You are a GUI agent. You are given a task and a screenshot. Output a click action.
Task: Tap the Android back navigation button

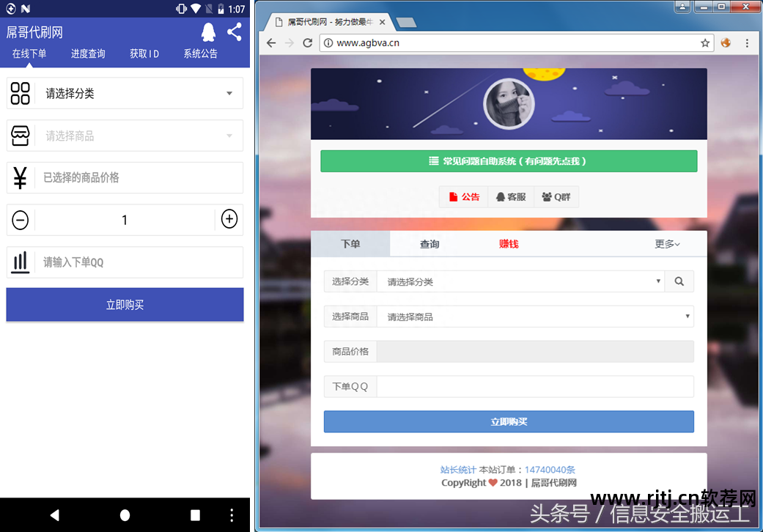click(54, 515)
